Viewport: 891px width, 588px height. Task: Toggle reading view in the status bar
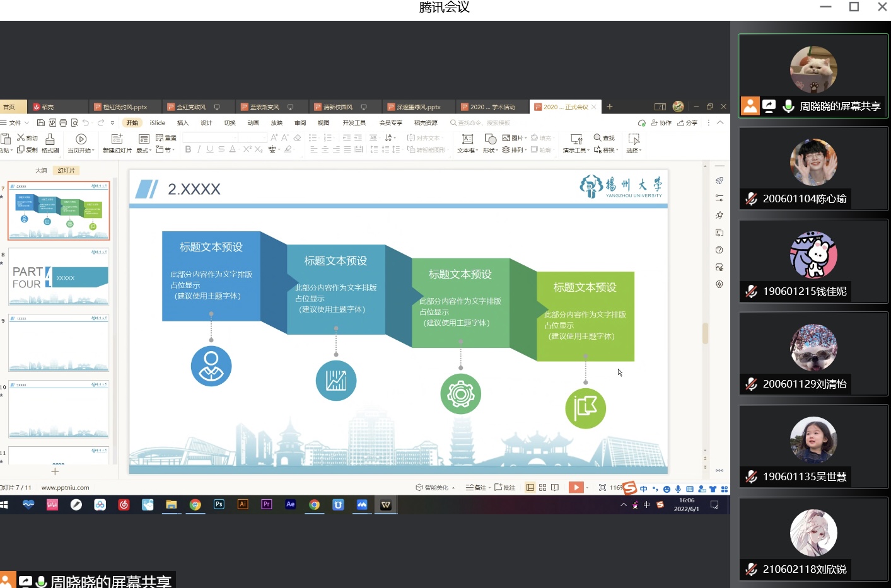click(555, 487)
